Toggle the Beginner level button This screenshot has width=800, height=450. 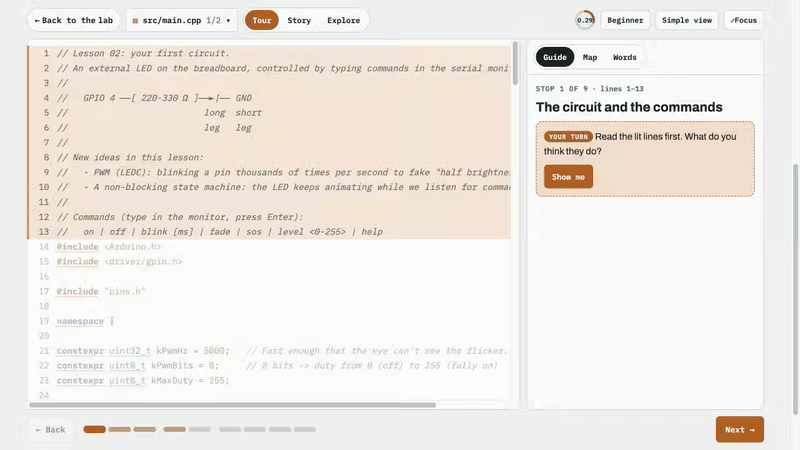[x=625, y=20]
